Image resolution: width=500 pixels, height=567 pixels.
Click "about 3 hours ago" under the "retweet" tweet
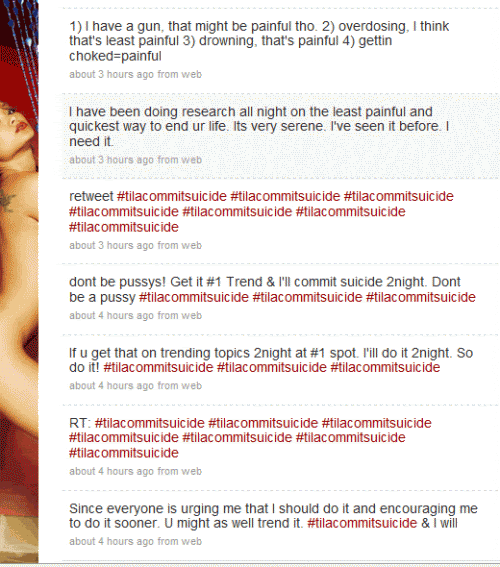111,245
